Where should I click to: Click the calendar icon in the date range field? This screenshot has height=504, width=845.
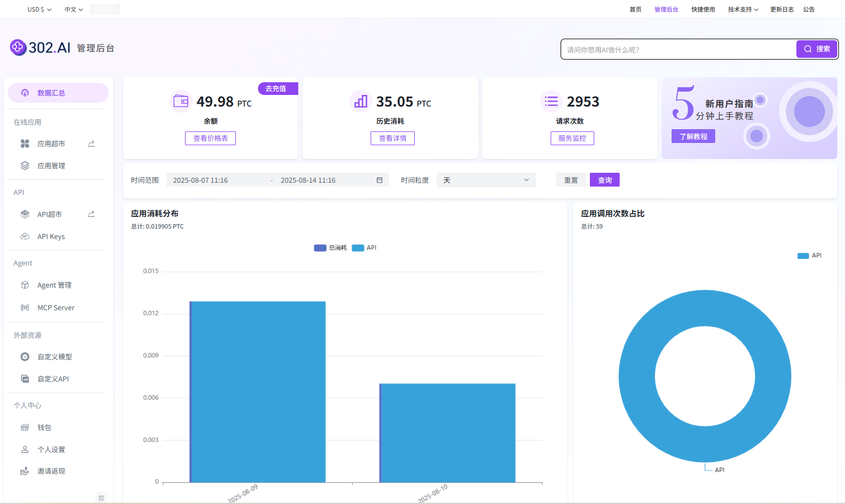click(x=379, y=180)
